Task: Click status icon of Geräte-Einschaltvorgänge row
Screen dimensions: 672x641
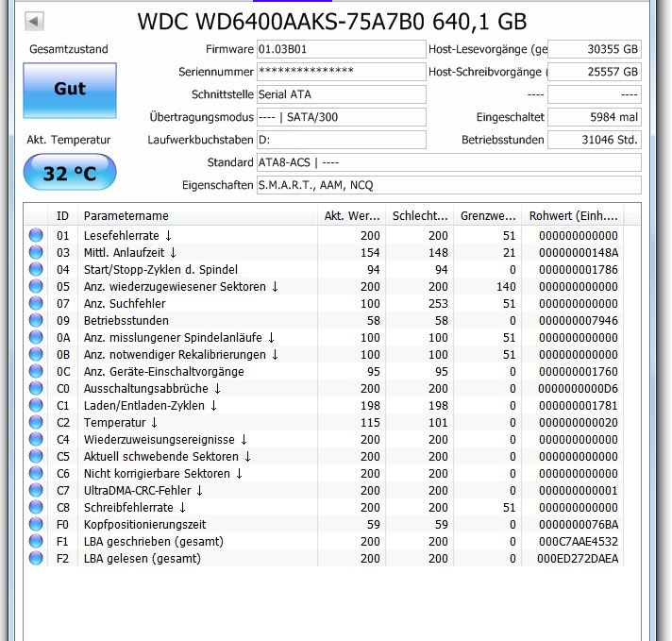Action: click(36, 371)
